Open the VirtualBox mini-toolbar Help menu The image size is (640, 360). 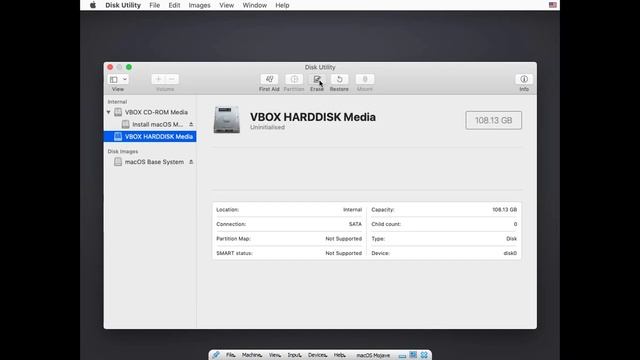pos(339,355)
